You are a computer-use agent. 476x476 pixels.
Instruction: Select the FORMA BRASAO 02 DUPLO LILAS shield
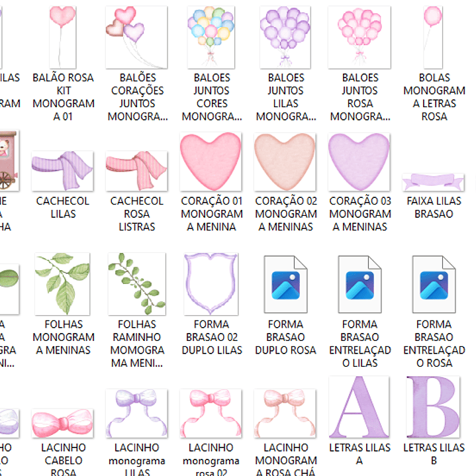click(211, 284)
